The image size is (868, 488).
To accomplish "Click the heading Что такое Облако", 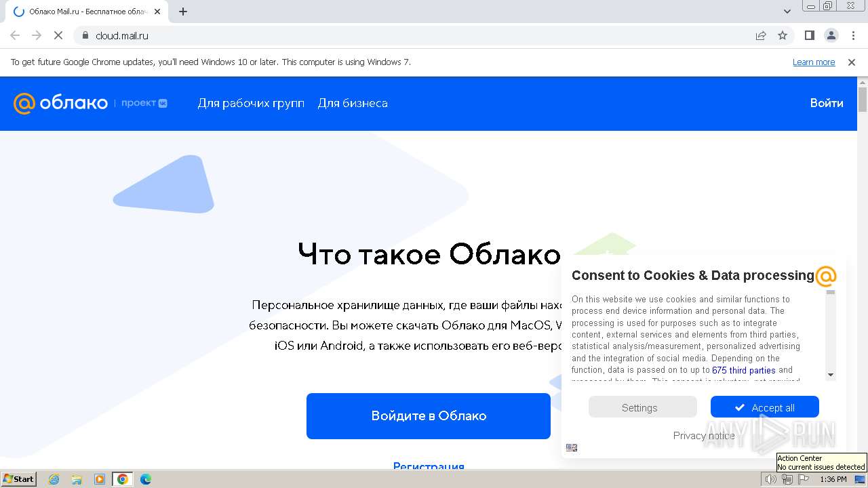I will (429, 254).
